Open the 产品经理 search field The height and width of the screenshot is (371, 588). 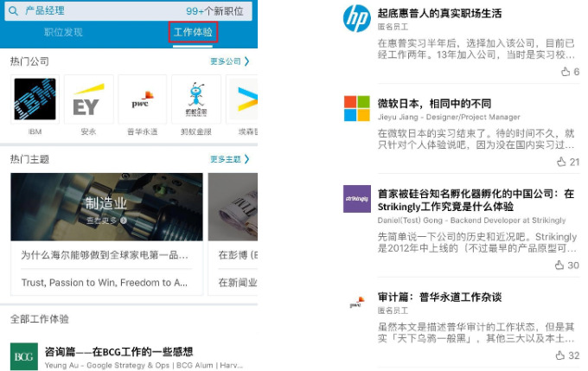[128, 11]
